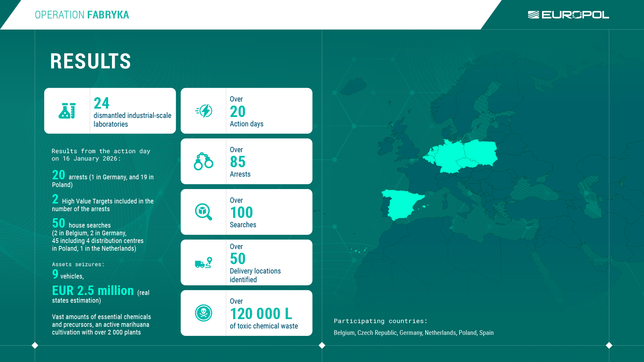644x362 pixels.
Task: Click the magnifier searches icon
Action: coord(204,212)
